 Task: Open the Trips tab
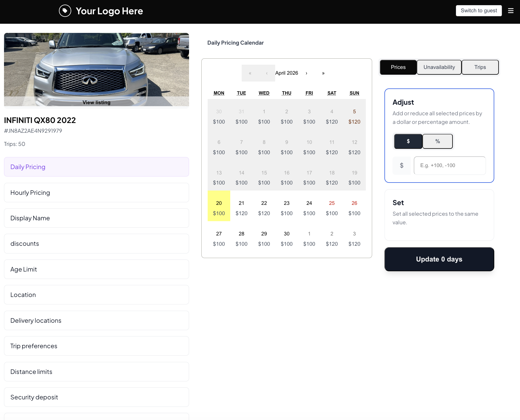point(480,67)
